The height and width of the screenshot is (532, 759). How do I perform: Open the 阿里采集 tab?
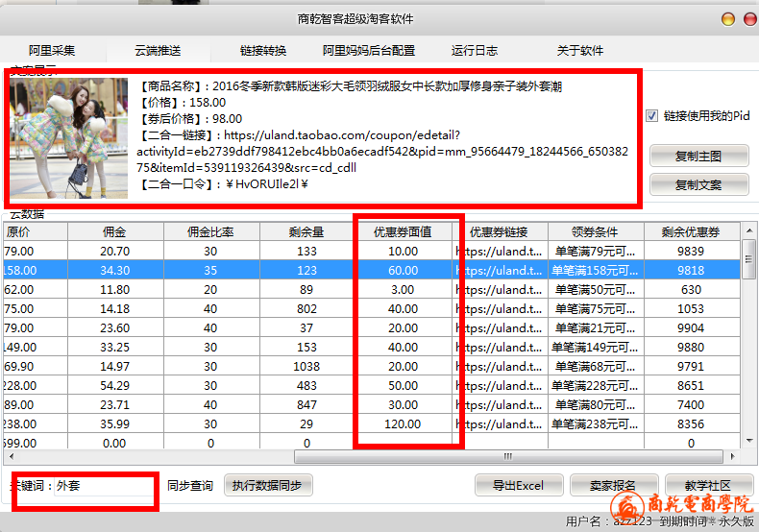pyautogui.click(x=52, y=50)
